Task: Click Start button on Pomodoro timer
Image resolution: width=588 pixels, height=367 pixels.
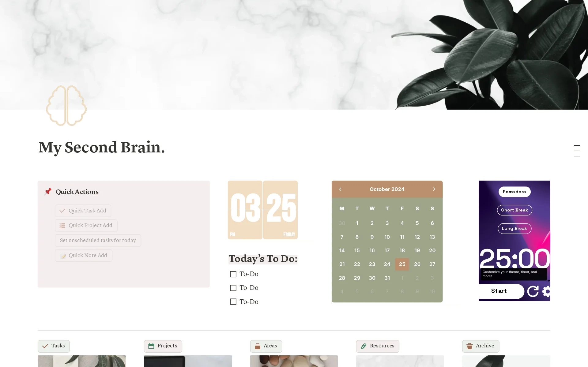Action: 499,290
